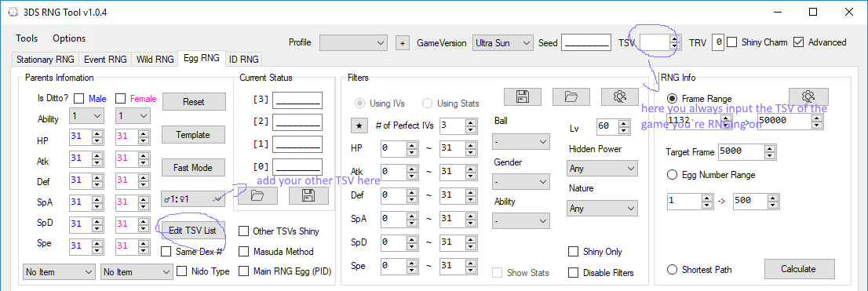Image resolution: width=868 pixels, height=291 pixels.
Task: Check Main RNG Egg (PID)
Action: click(243, 271)
